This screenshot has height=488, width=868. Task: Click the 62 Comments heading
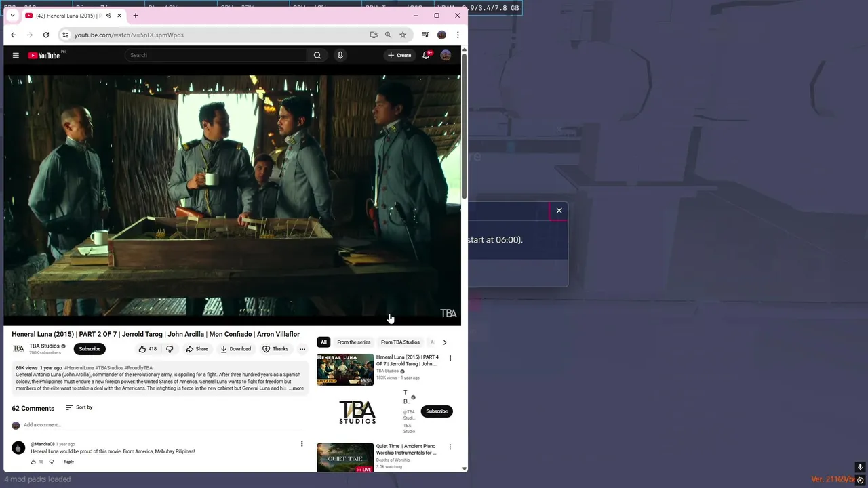click(33, 408)
